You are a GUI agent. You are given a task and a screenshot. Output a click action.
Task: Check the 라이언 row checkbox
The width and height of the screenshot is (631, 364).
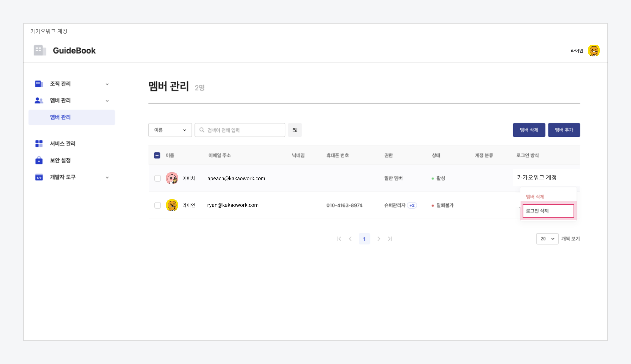tap(158, 205)
